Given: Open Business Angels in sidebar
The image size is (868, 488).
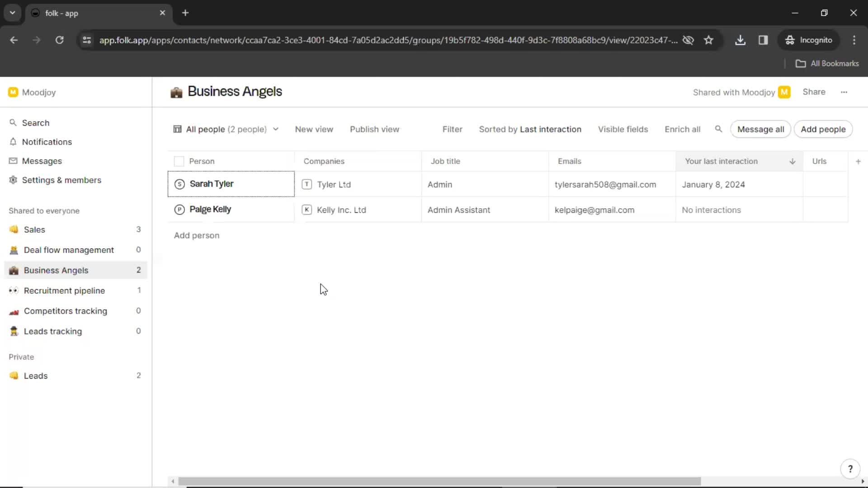Looking at the screenshot, I should tap(56, 270).
